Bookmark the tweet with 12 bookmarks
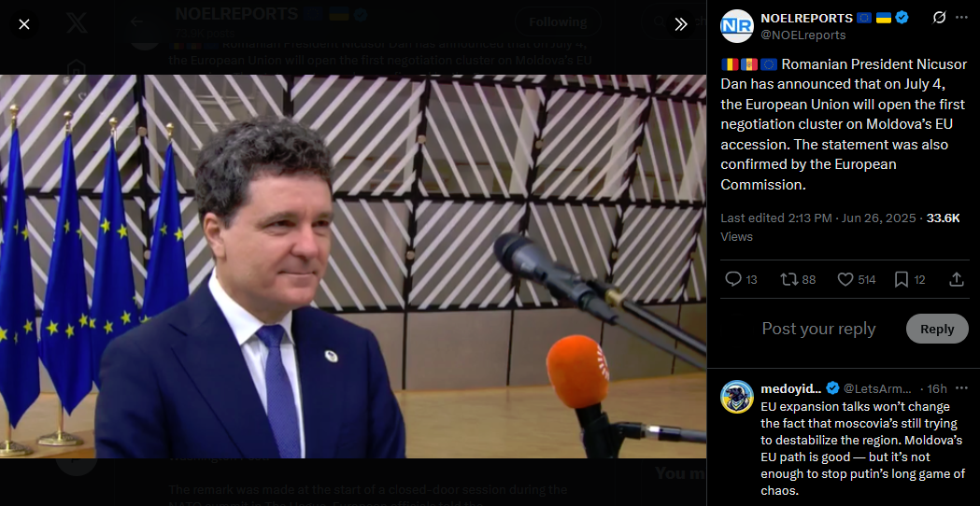Image resolution: width=980 pixels, height=506 pixels. click(x=909, y=279)
